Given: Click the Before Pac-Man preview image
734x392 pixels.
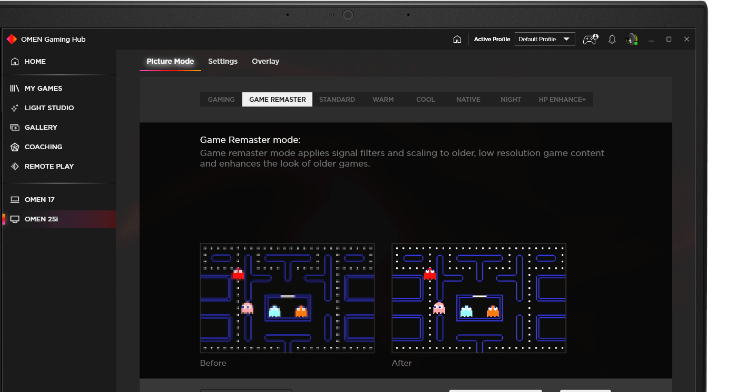Looking at the screenshot, I should coord(287,298).
